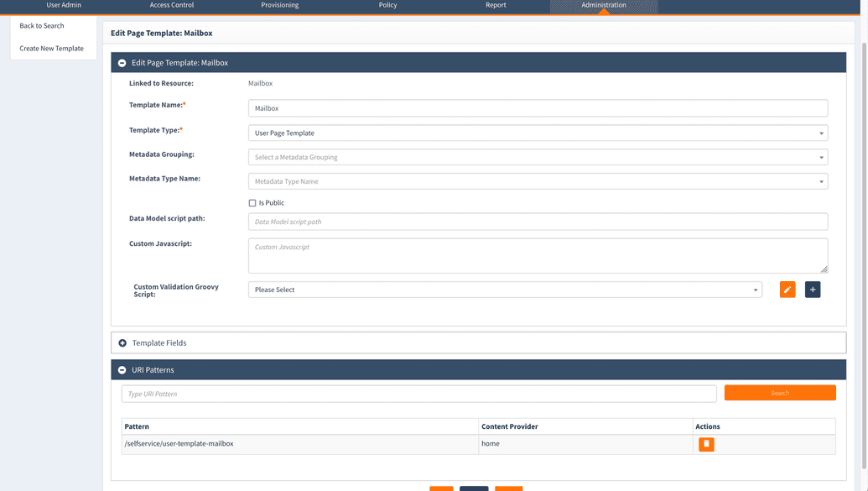Enable the Is Public checkbox
This screenshot has width=868, height=491.
pos(252,203)
